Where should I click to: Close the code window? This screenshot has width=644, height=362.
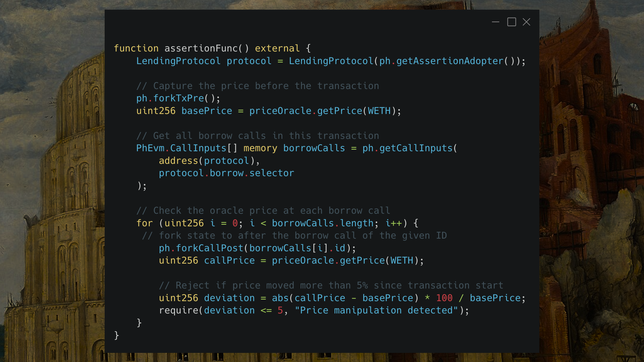(526, 22)
